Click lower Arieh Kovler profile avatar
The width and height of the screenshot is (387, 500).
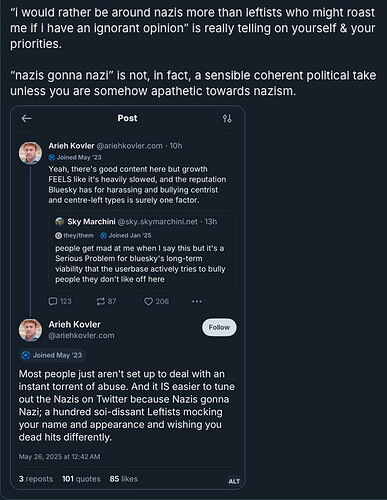tap(30, 330)
